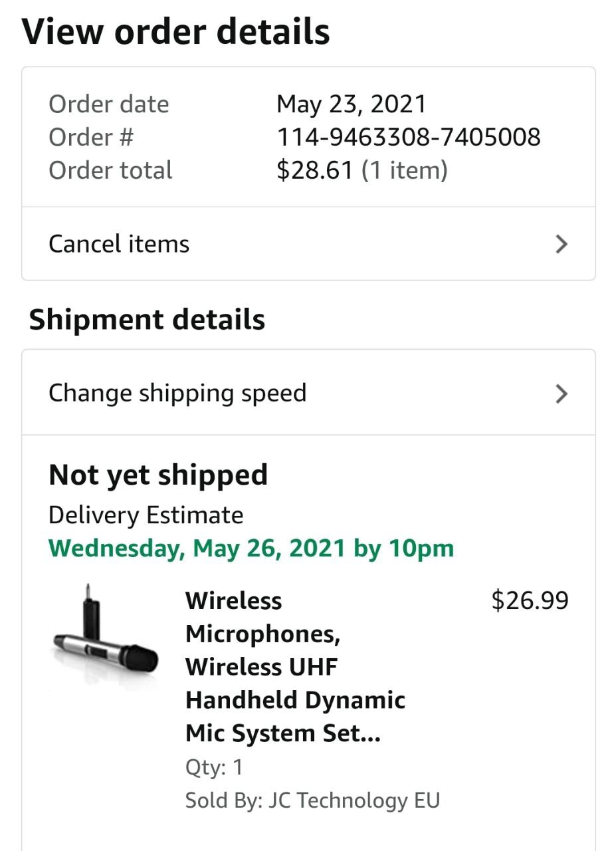Click the Shipment details section heading
616x851 pixels.
click(x=147, y=320)
